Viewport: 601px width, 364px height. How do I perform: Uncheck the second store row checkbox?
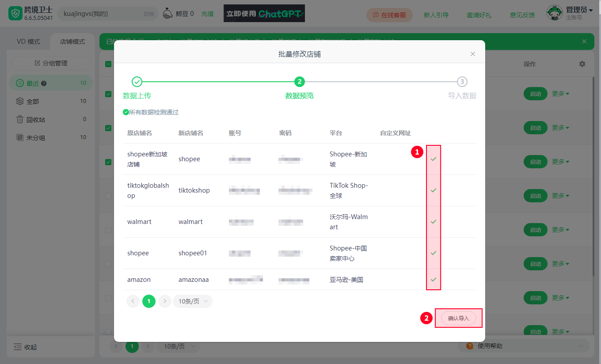click(108, 128)
